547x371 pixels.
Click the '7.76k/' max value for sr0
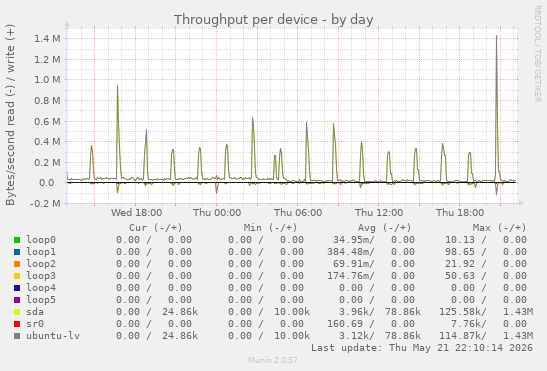click(469, 324)
